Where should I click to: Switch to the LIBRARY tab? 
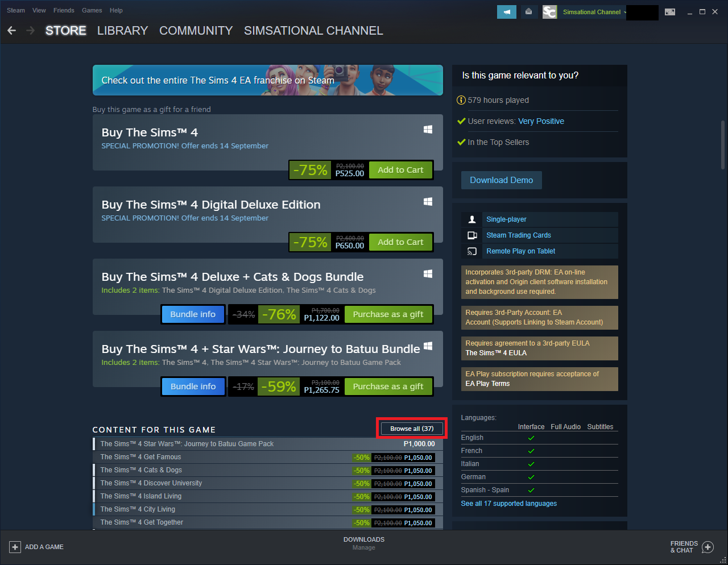pyautogui.click(x=122, y=31)
